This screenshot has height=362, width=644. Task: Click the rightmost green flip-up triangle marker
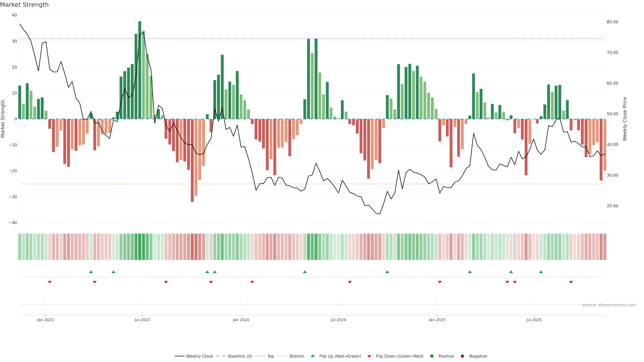tap(541, 272)
